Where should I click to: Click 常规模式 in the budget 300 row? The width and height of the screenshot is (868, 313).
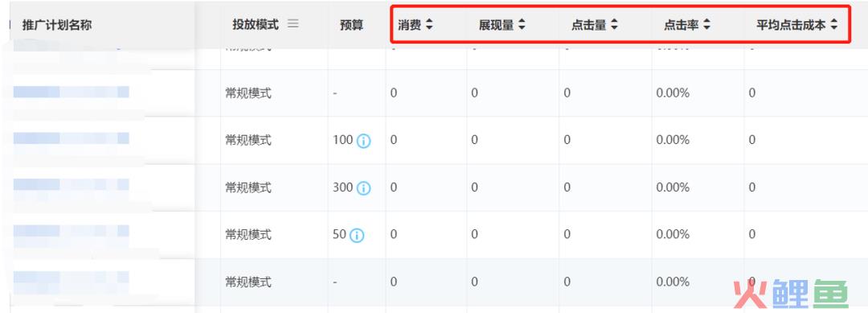click(x=248, y=187)
